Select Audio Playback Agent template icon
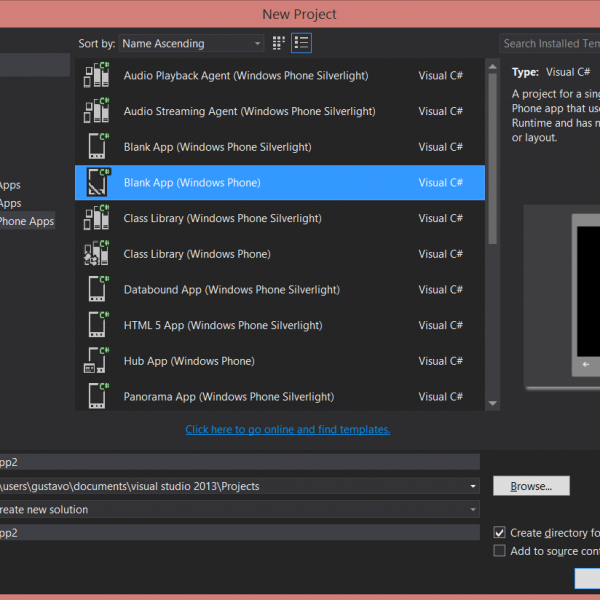 pyautogui.click(x=96, y=75)
